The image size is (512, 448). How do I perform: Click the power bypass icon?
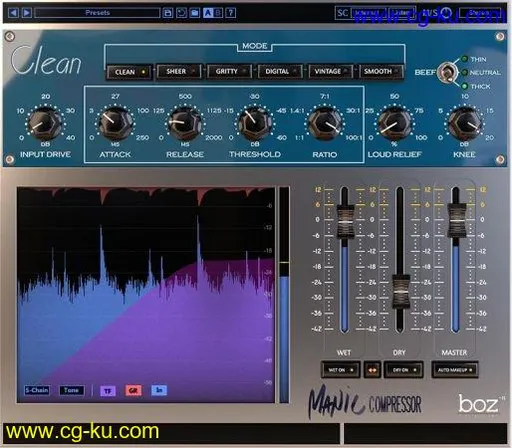pos(446,13)
